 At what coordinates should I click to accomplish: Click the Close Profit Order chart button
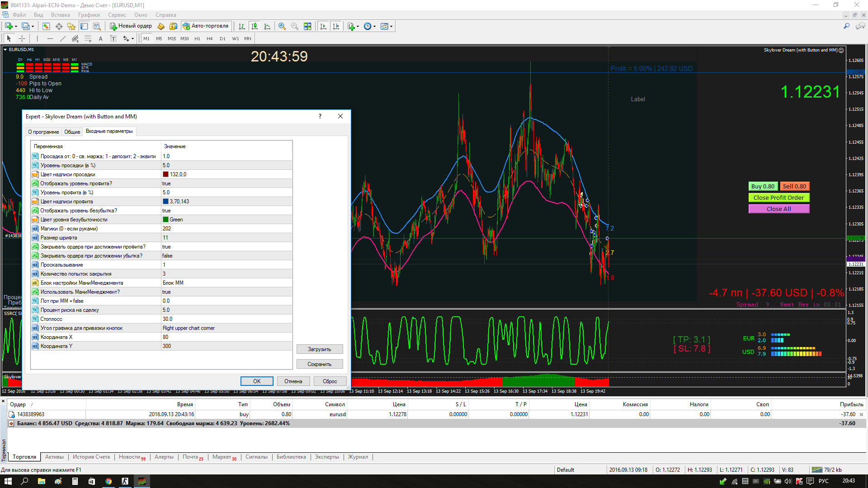[x=779, y=197]
